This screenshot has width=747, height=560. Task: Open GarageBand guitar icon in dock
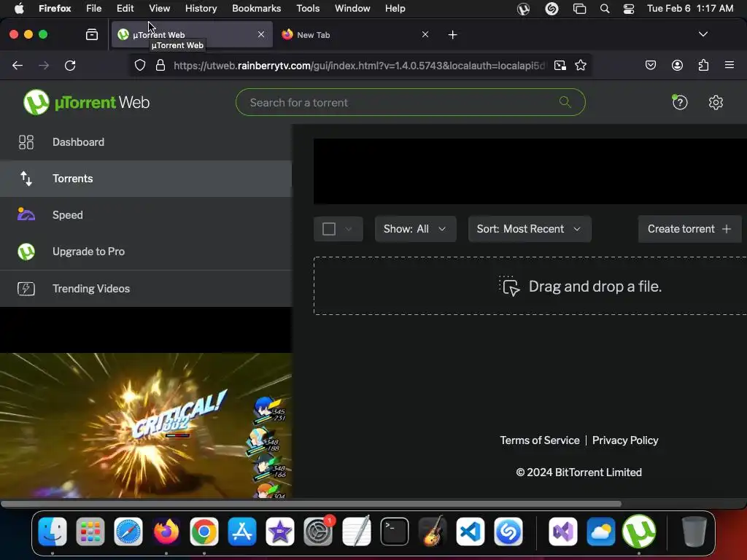point(433,532)
